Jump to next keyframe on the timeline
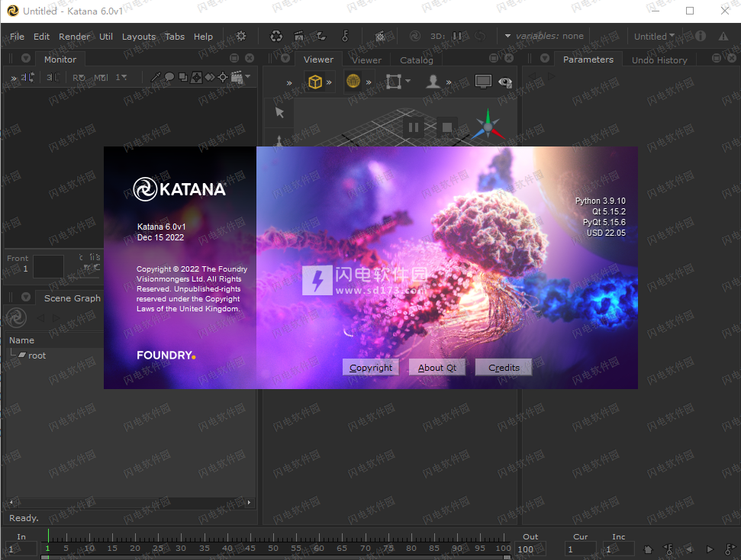The height and width of the screenshot is (560, 741). pos(730,549)
